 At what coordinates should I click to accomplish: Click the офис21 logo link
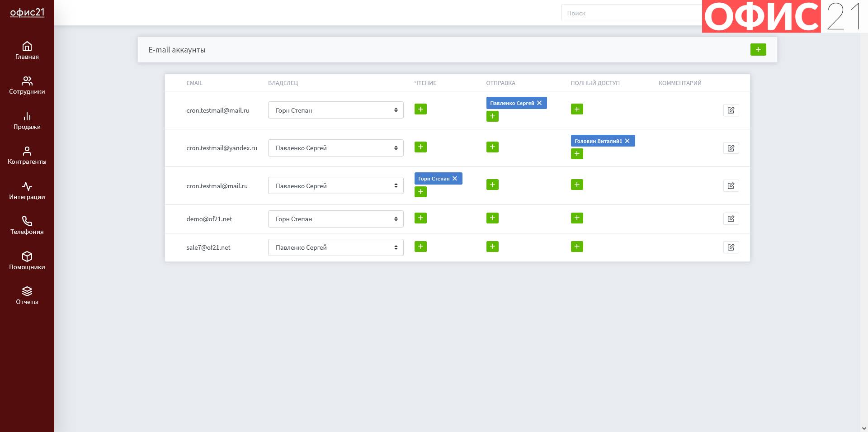tap(27, 12)
